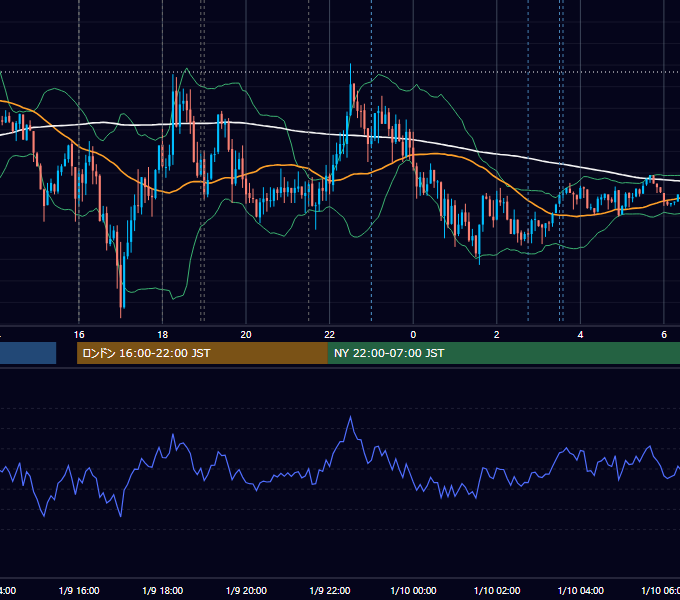Click the 20 hour label on chart axis

[246, 335]
